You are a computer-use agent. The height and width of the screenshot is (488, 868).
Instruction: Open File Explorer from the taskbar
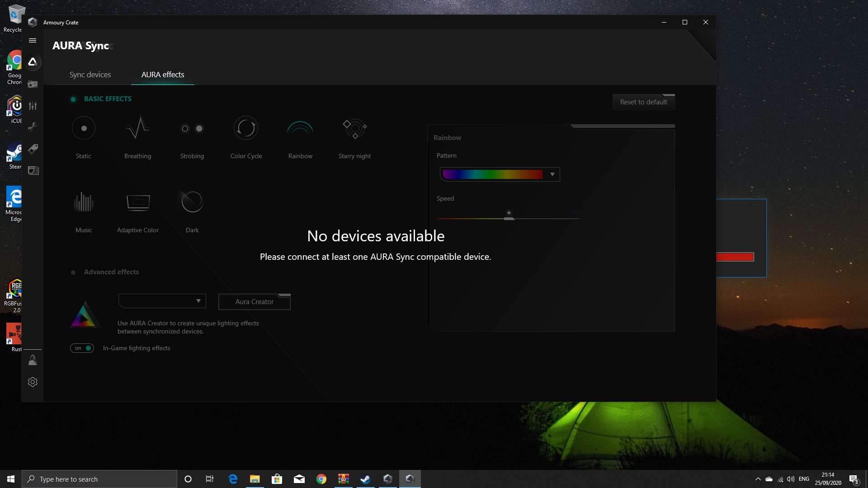click(x=255, y=479)
